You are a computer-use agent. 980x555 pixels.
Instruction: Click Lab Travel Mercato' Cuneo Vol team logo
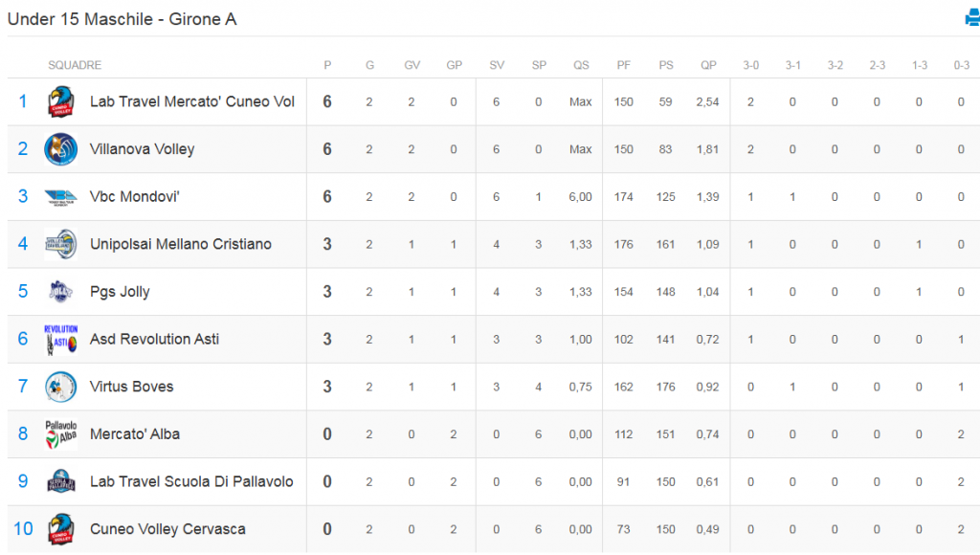tap(61, 101)
